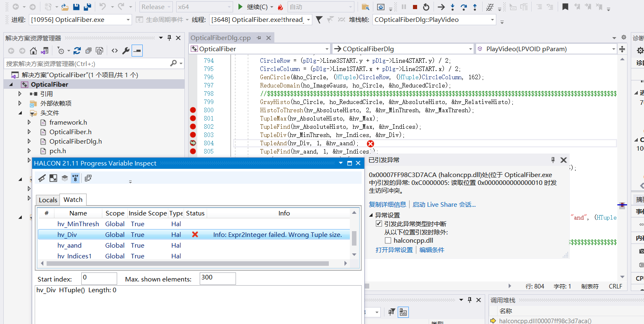Screen dimensions: 644x324
Task: Switch to the Locals tab in HALCON inspect
Action: (48, 200)
